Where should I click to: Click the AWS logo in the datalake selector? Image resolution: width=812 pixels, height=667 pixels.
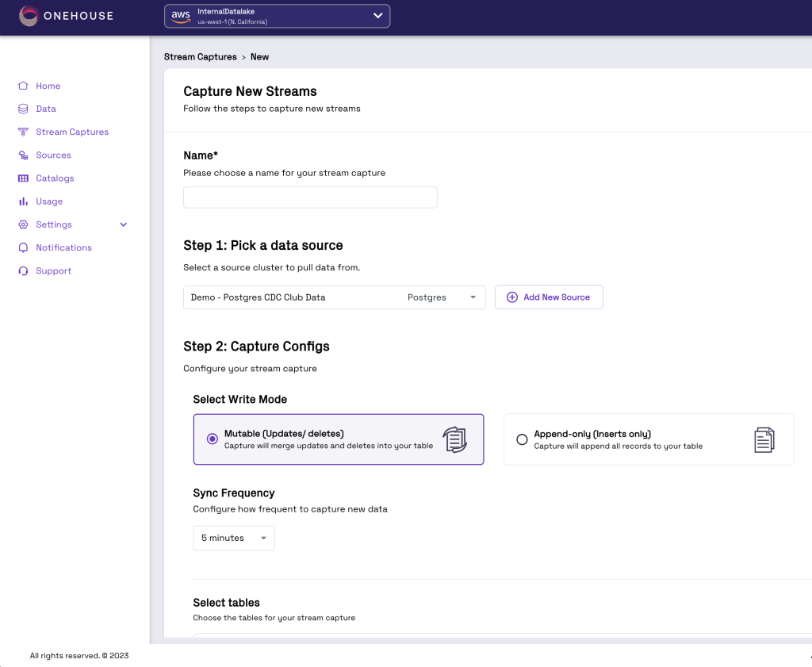click(179, 15)
